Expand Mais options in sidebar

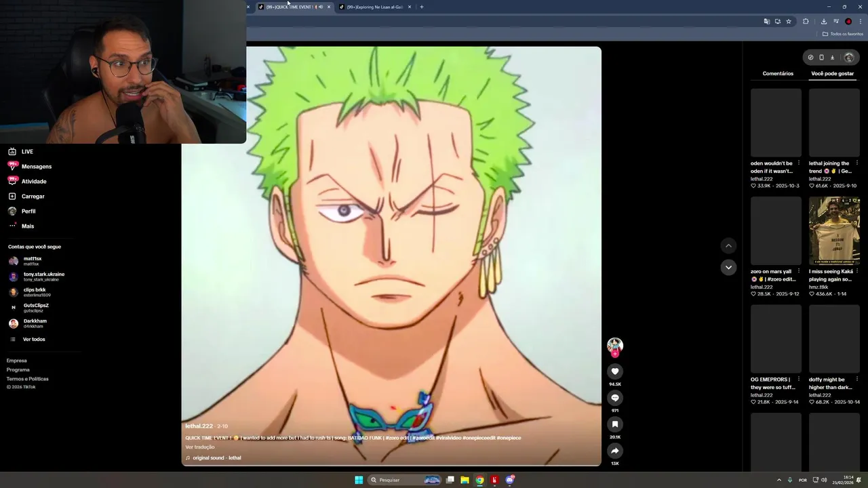click(x=21, y=226)
